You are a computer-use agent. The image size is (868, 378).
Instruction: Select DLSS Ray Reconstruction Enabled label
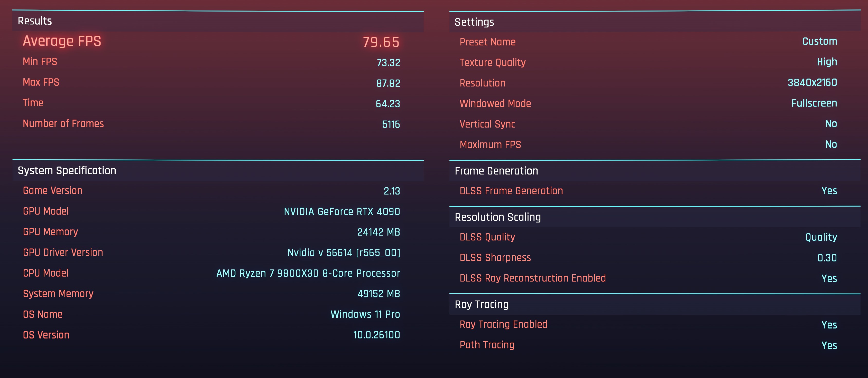(x=533, y=278)
